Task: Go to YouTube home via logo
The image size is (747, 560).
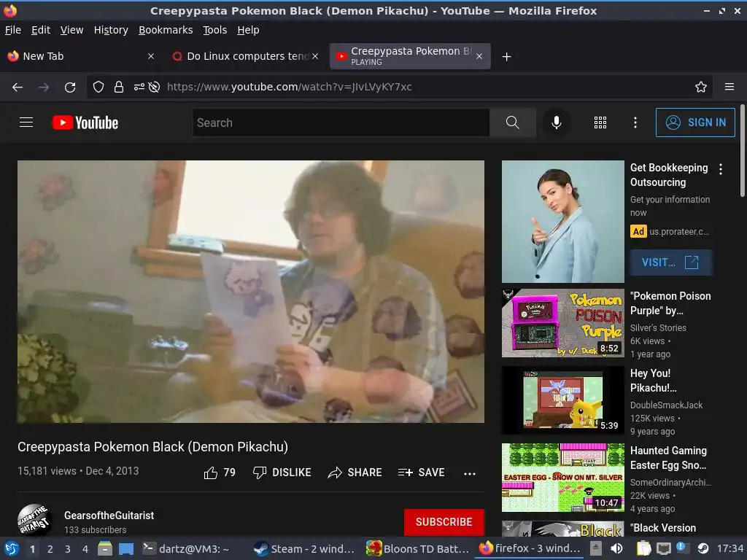Action: point(85,122)
